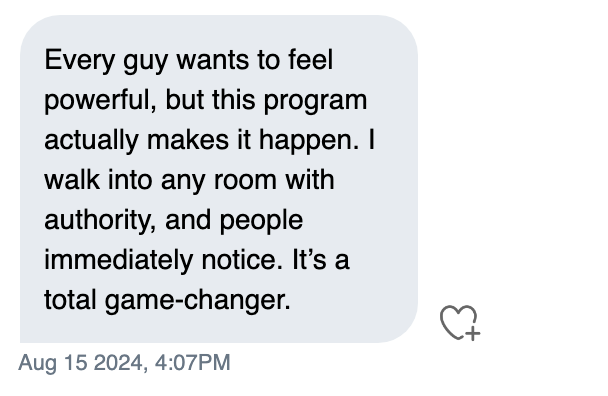The width and height of the screenshot is (608, 396).
Task: Click the phrase 'total game-changer'
Action: point(167,301)
